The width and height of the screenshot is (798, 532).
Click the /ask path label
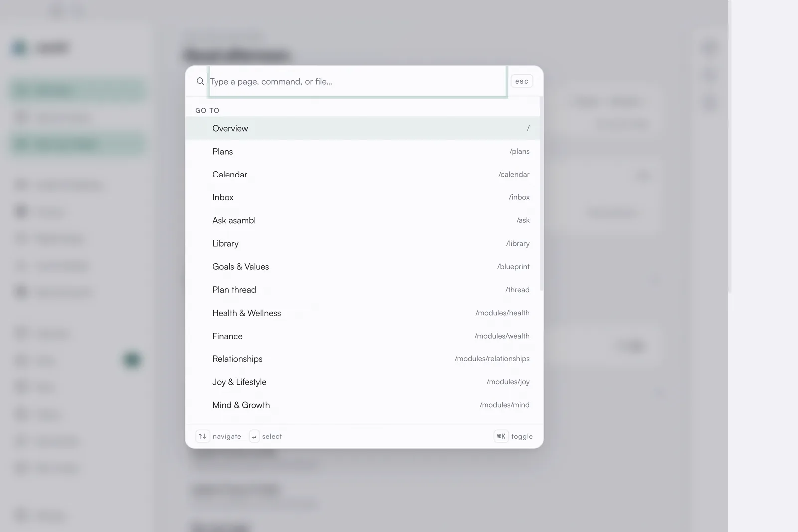(523, 220)
